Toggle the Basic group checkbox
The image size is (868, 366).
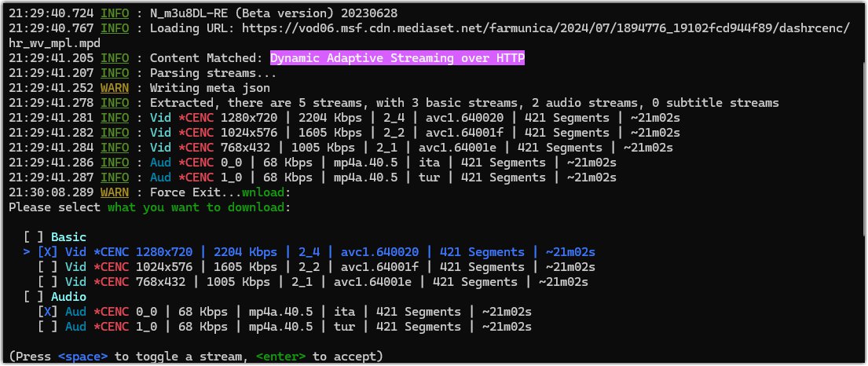(34, 237)
